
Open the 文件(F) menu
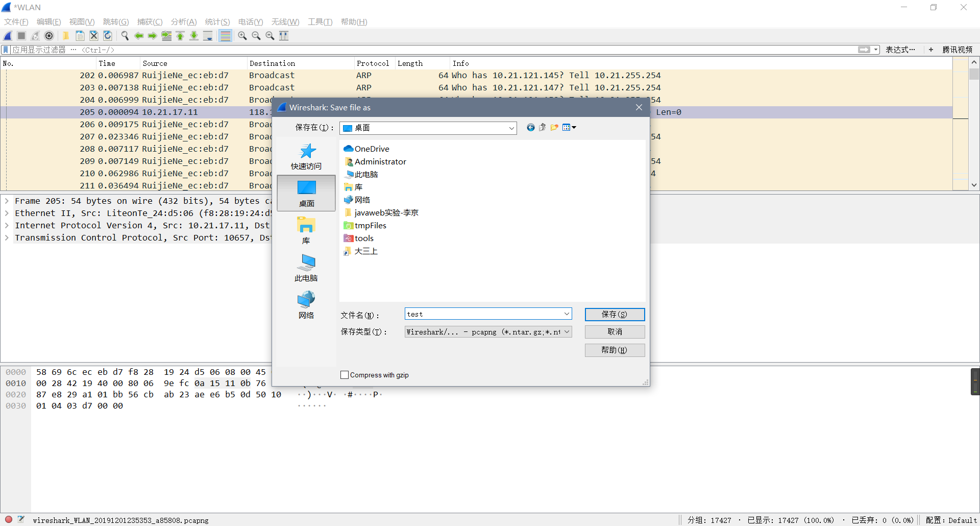coord(16,21)
